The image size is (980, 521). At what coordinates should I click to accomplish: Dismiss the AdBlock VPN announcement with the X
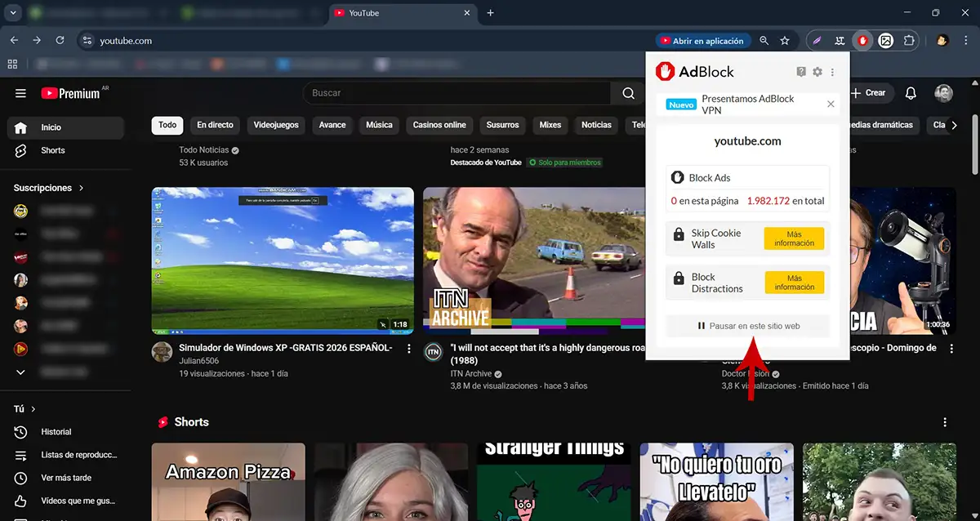coord(831,104)
